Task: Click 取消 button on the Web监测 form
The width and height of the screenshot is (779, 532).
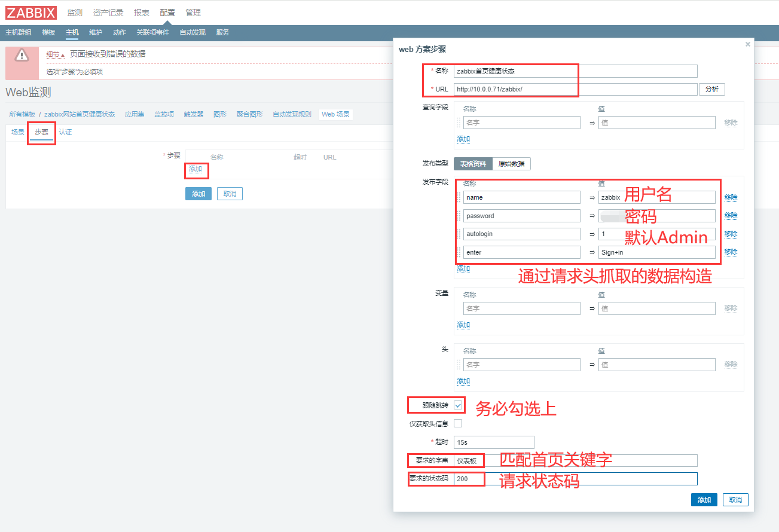Action: [230, 194]
